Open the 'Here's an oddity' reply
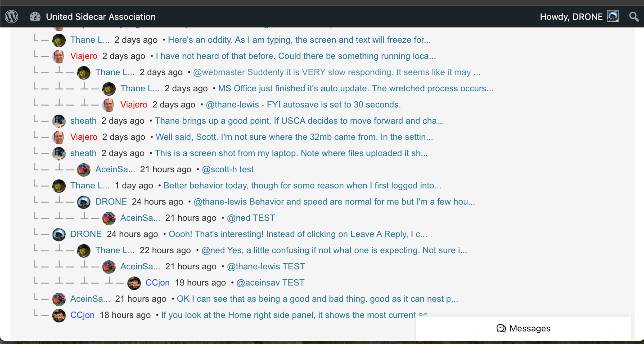 click(x=299, y=40)
